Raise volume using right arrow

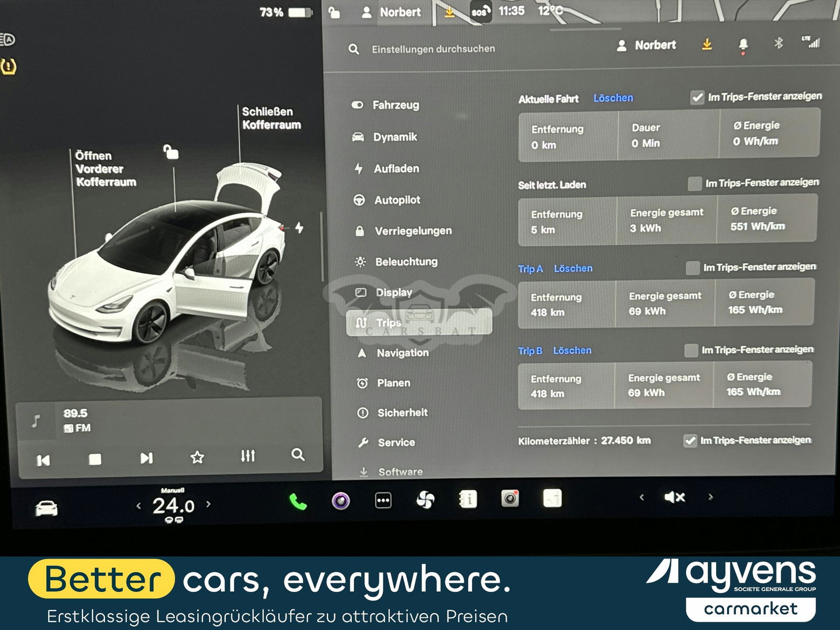[710, 497]
